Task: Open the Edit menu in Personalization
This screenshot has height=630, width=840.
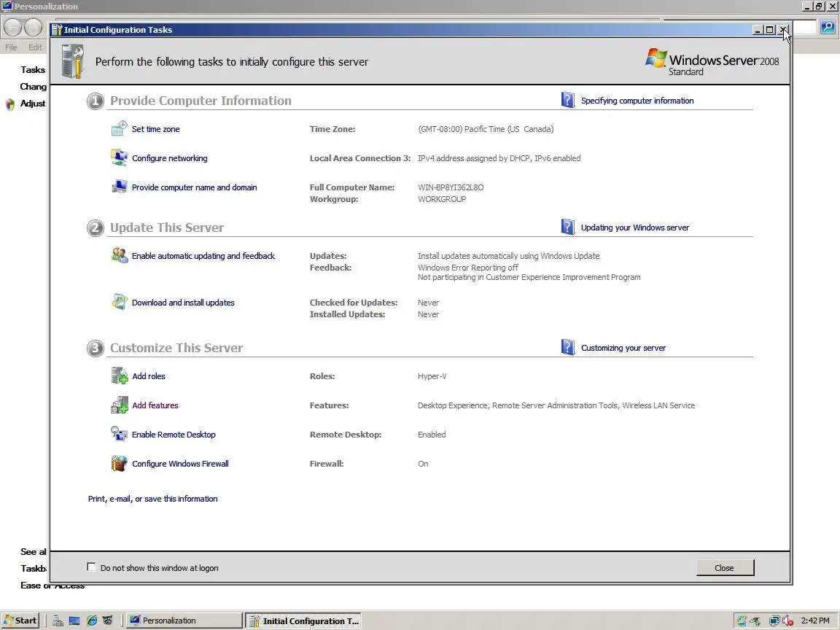Action: [35, 47]
